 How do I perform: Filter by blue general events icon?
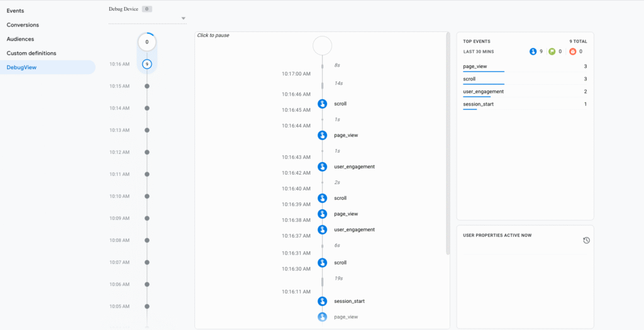[533, 52]
